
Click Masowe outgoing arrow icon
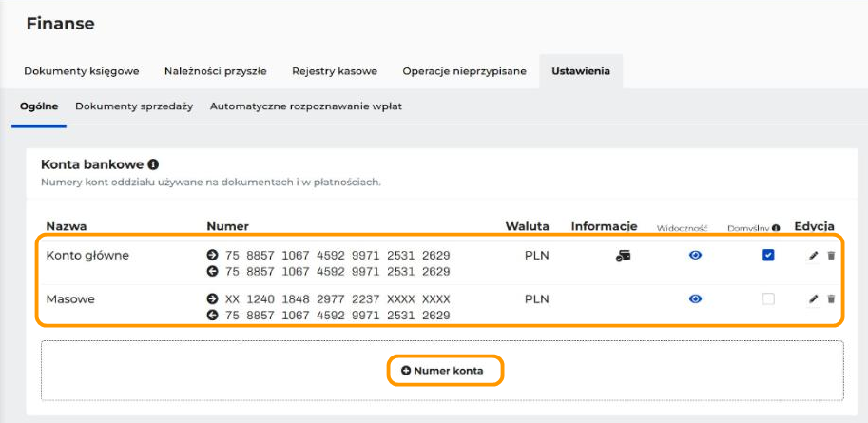click(212, 299)
